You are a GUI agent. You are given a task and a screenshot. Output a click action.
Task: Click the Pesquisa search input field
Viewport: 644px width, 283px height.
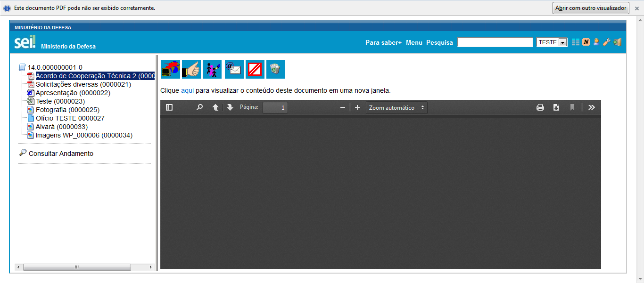(x=495, y=42)
